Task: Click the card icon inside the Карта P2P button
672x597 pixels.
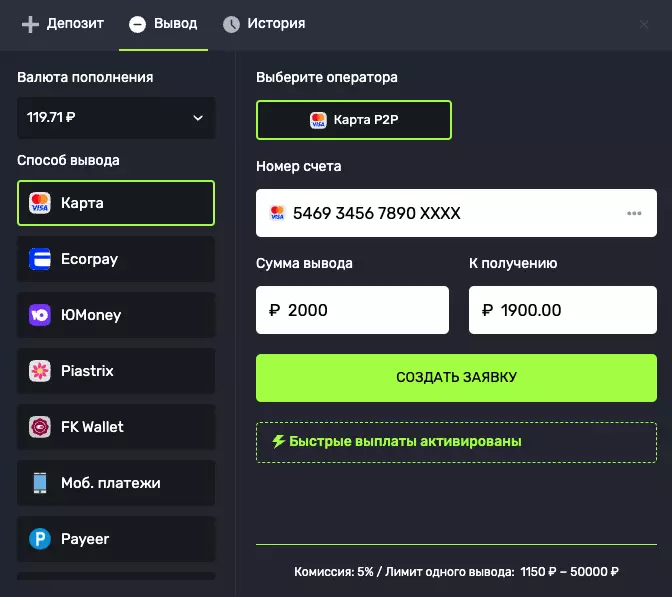Action: coord(318,120)
